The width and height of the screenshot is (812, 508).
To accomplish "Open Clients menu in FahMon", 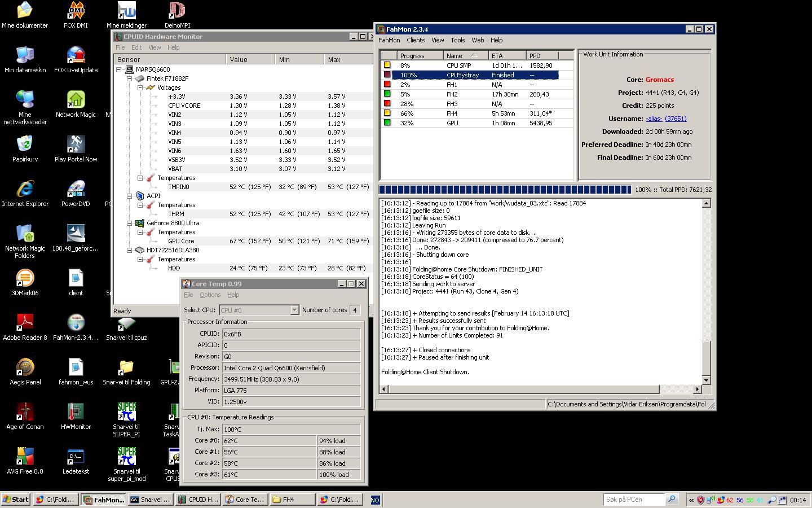I will coord(416,40).
